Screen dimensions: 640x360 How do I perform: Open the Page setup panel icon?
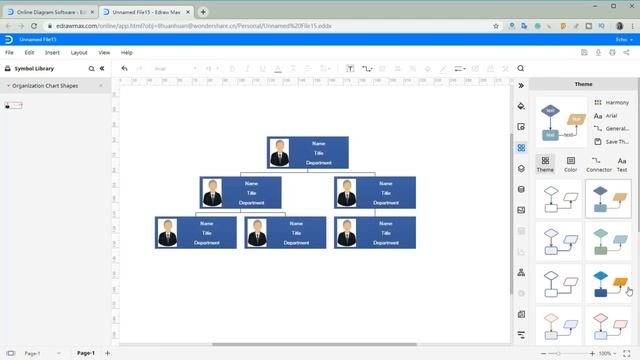tap(521, 127)
